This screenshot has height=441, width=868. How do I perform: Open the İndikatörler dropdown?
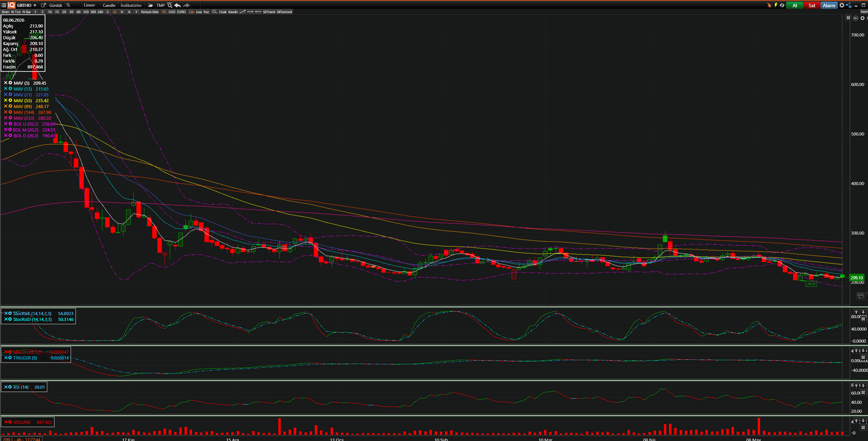click(x=131, y=5)
